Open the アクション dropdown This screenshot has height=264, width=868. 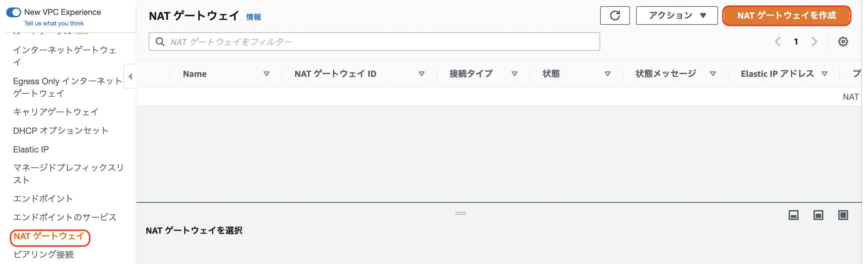pos(676,15)
